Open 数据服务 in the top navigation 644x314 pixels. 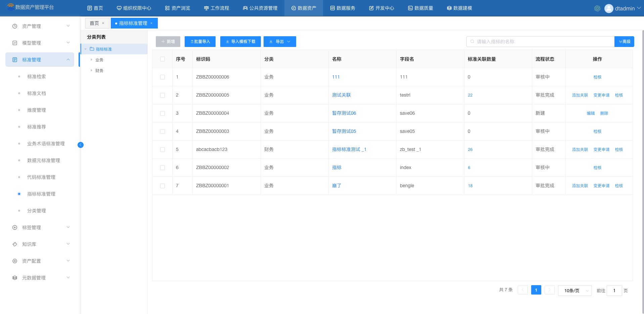(x=343, y=8)
